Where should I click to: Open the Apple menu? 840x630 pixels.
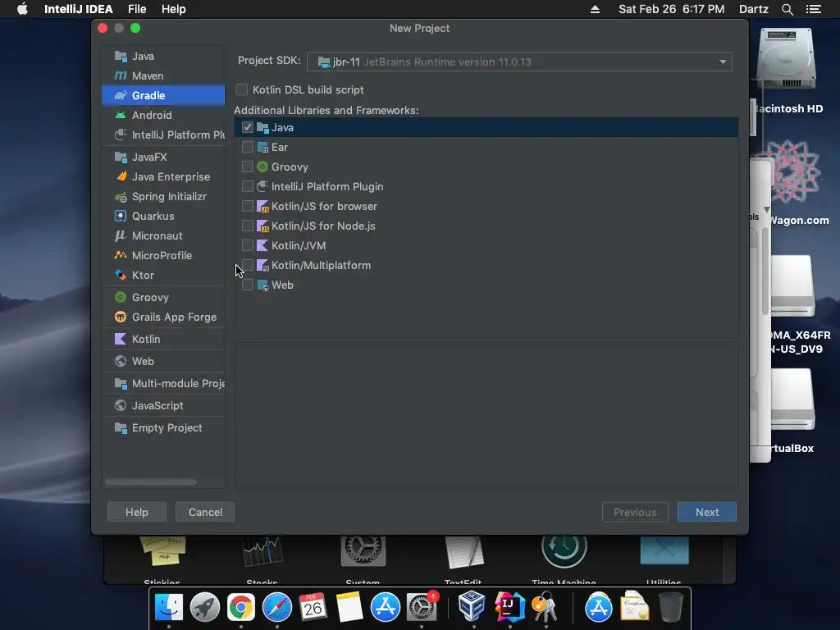coord(22,9)
